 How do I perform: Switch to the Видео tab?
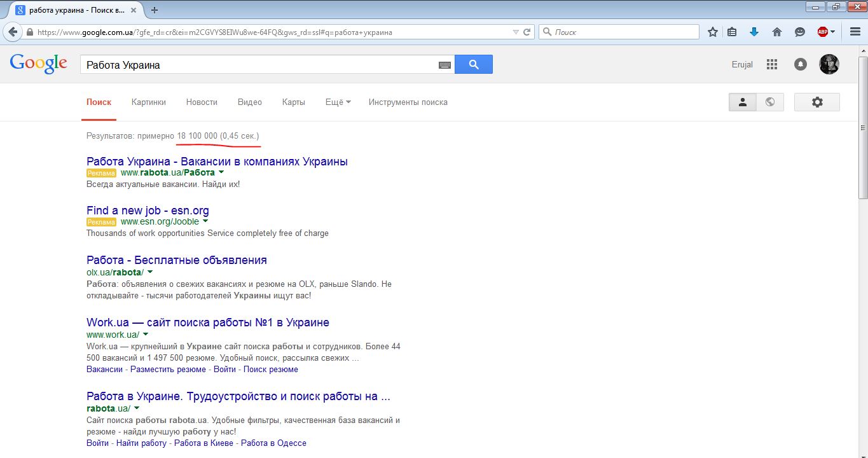250,102
